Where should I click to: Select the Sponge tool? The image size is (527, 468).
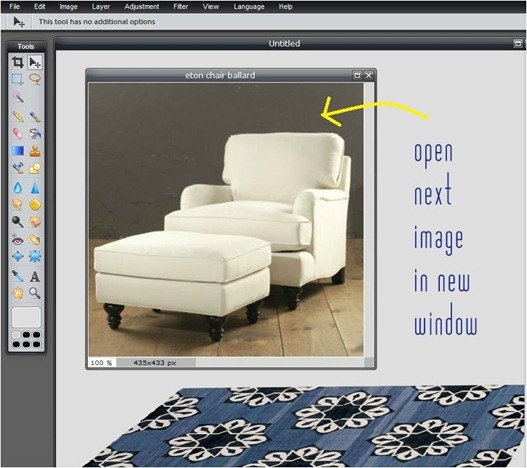coord(35,204)
